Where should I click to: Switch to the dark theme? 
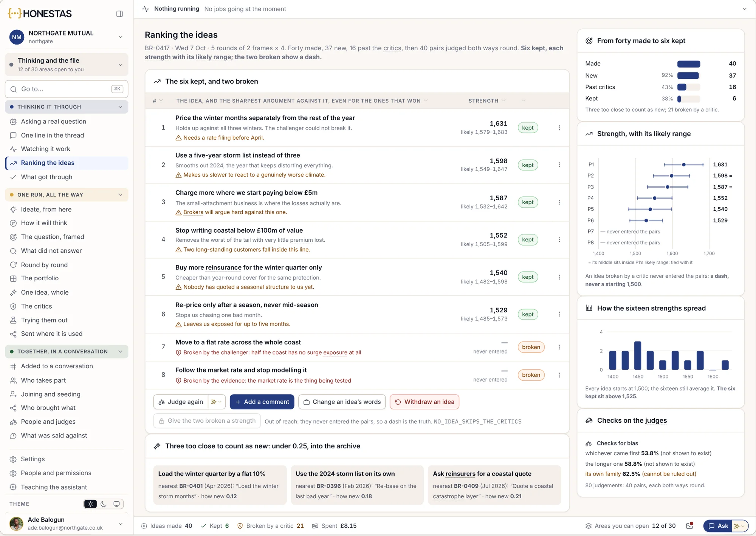[x=104, y=504]
